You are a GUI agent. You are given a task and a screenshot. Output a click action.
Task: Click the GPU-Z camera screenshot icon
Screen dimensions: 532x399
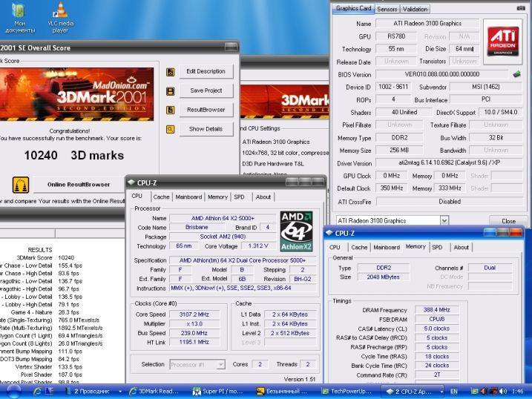521,8
